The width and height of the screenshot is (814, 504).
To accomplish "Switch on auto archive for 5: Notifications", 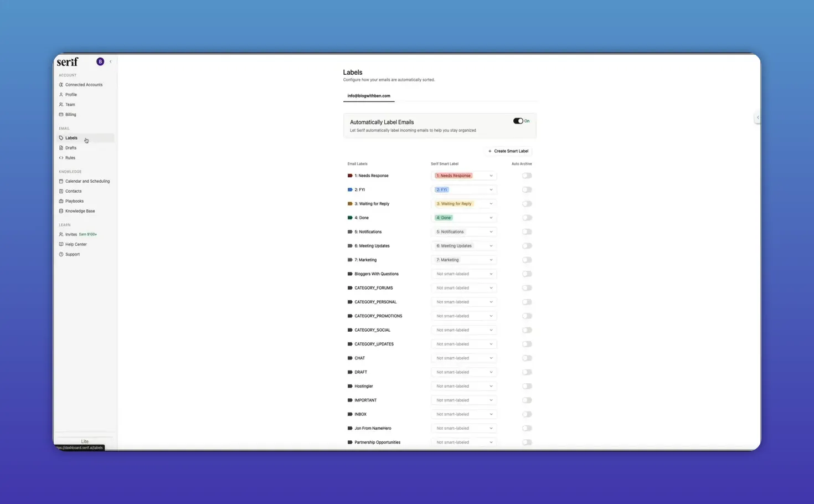I will click(x=527, y=232).
